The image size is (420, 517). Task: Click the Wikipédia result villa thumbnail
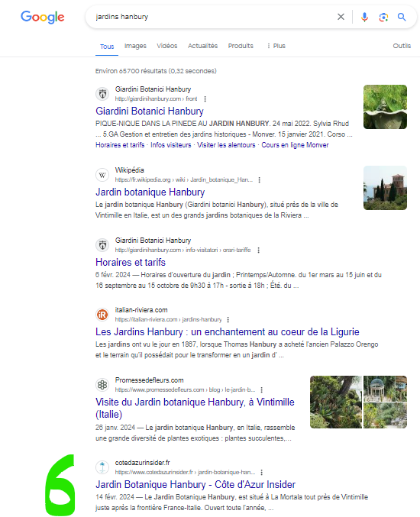tap(385, 188)
